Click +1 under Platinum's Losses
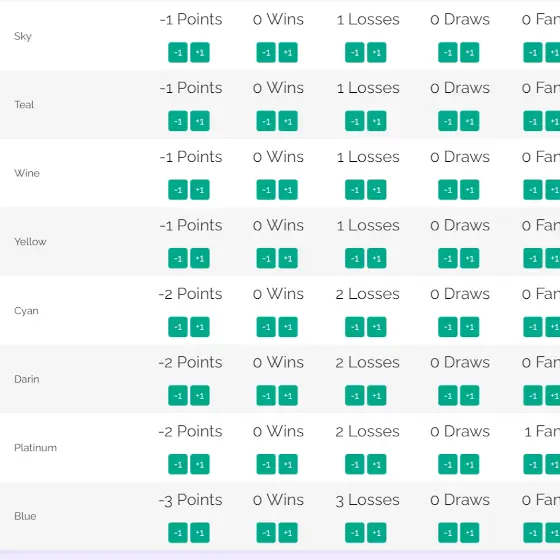 click(376, 464)
